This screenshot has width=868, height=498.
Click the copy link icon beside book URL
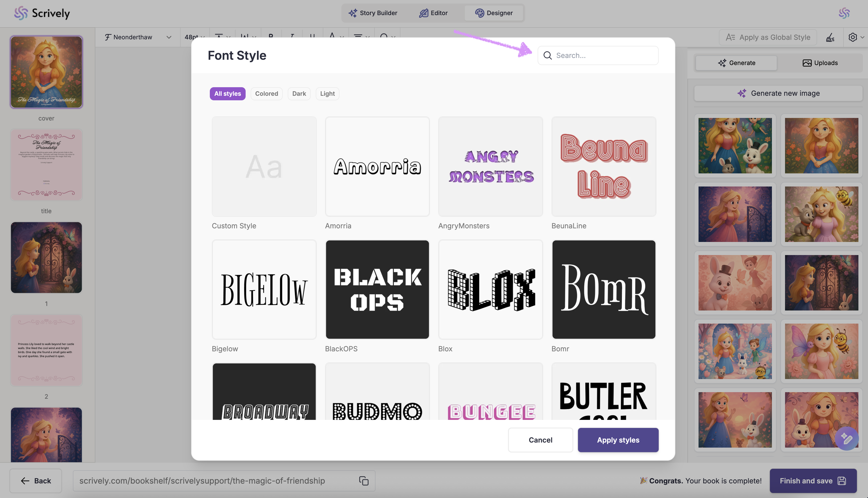coord(364,481)
